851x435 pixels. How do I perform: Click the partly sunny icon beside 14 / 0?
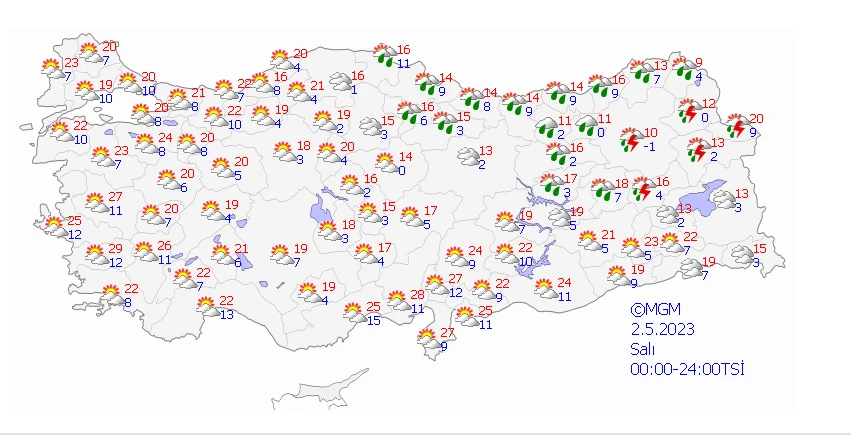pos(387,163)
